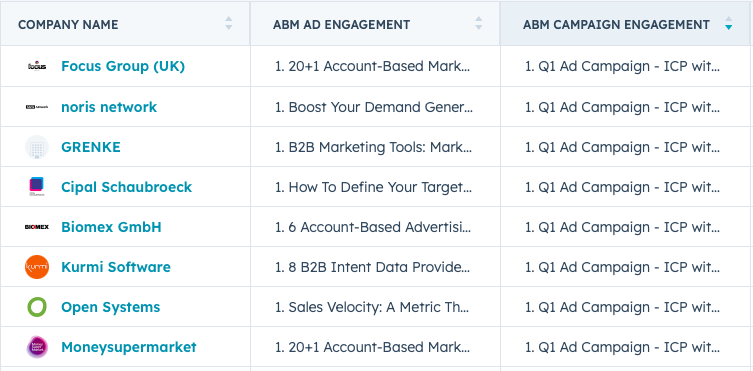753x371 pixels.
Task: Select Focus Group's Q1 Ad Campaign cell
Action: click(x=625, y=66)
